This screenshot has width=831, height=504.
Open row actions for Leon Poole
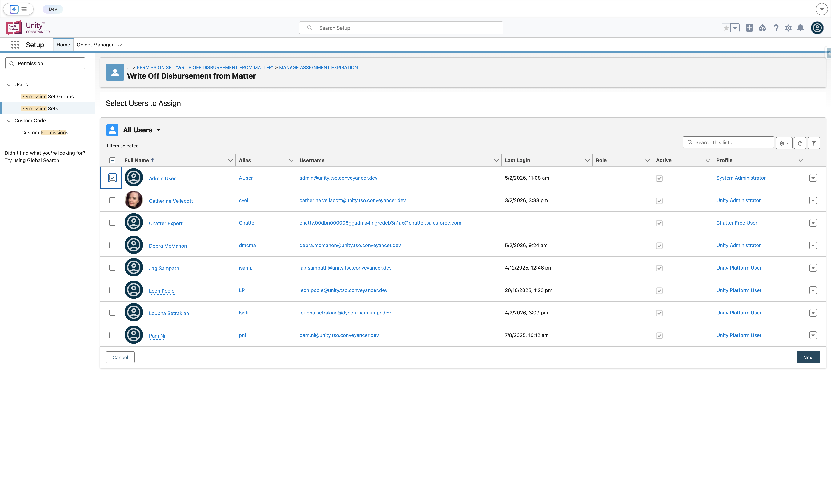[813, 290]
